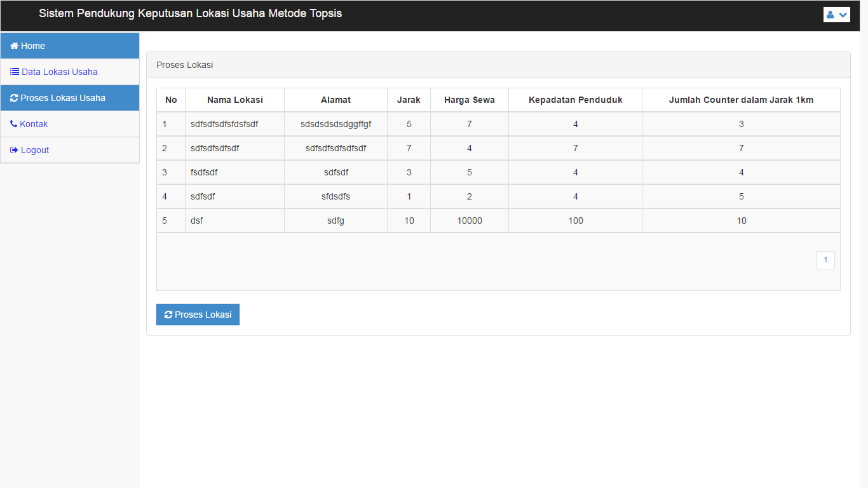Click the app title Sistem Pendukung Keputusan

(x=190, y=13)
